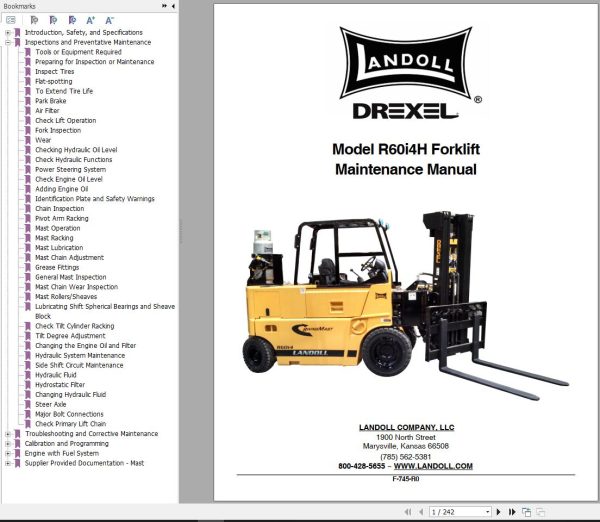Go to Mast Chain Wear Inspection bookmark

(x=77, y=287)
